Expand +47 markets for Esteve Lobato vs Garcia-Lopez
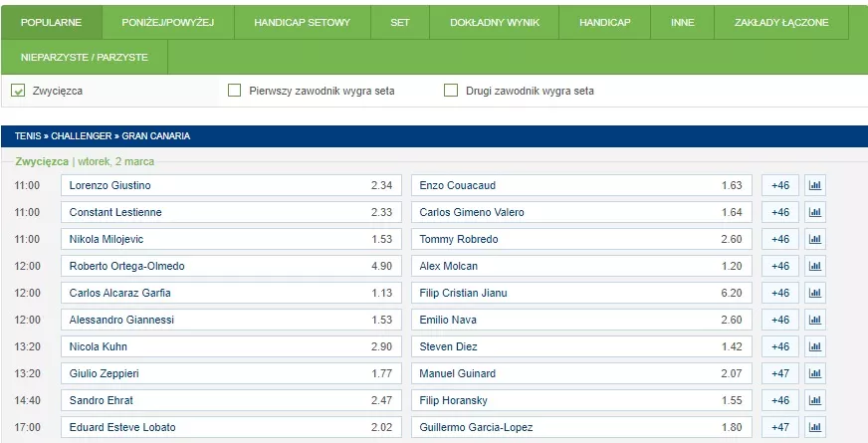The height and width of the screenshot is (443, 868). point(780,427)
